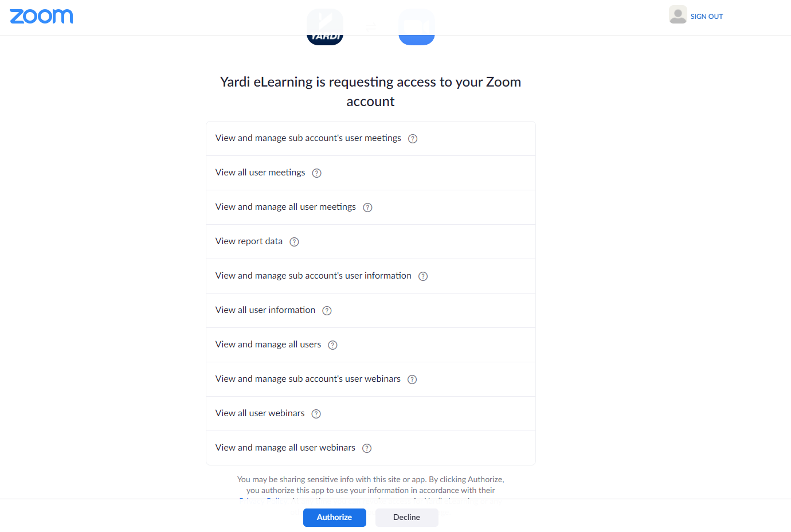Open help for sub account's user information
The height and width of the screenshot is (532, 791).
pos(423,276)
